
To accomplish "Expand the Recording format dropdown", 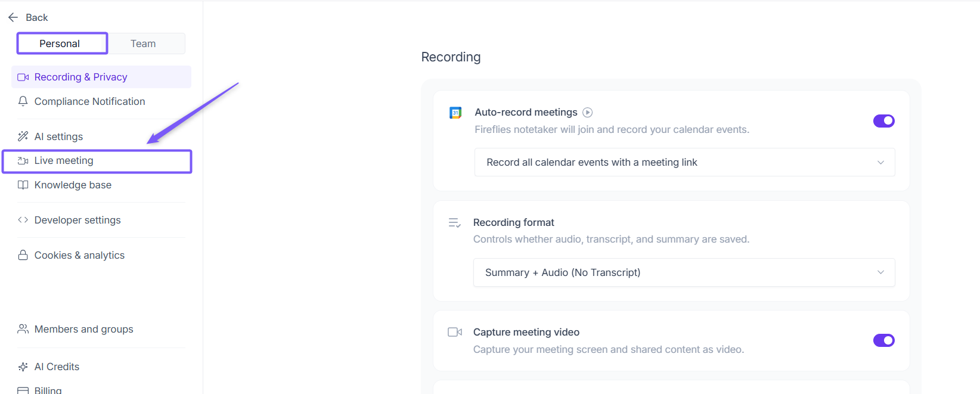I will [x=684, y=272].
